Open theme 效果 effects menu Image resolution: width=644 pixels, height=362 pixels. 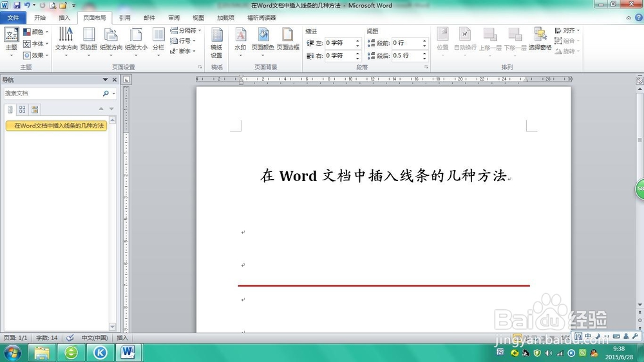coord(35,55)
